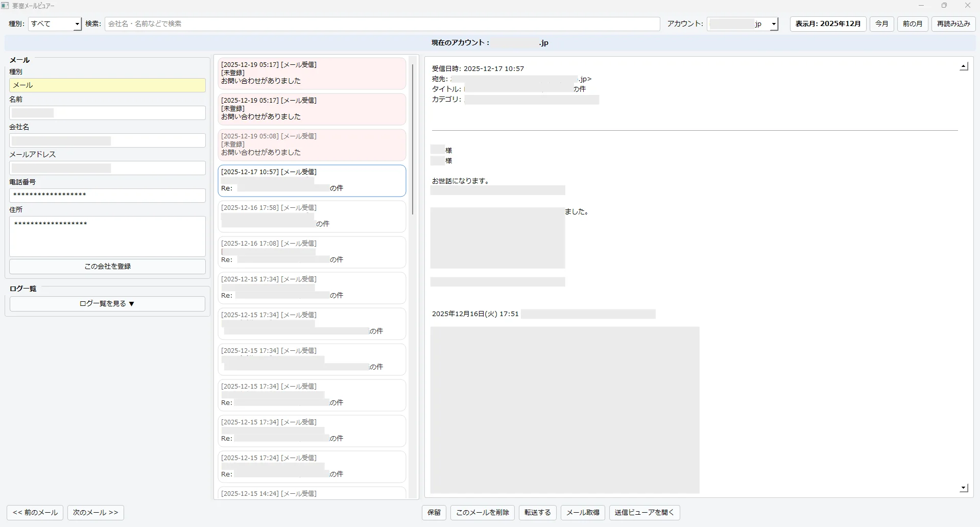Forward the mail with 転送する
This screenshot has height=527, width=980.
pos(537,513)
